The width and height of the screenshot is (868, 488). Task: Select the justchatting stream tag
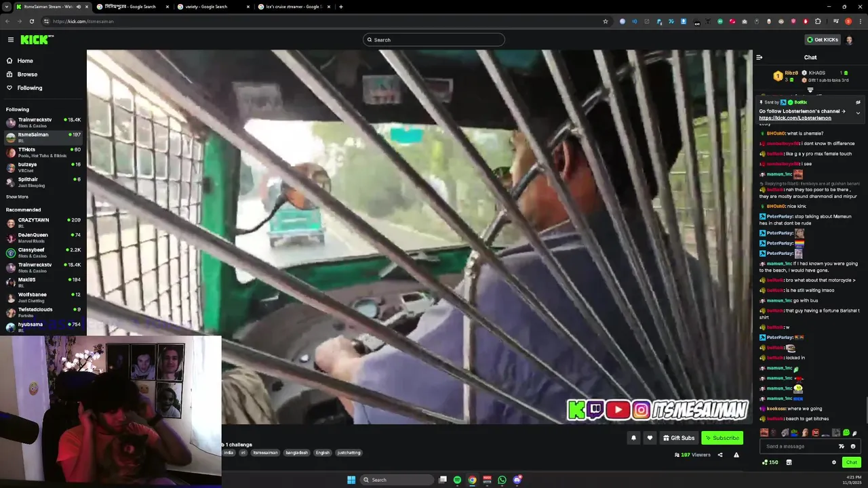point(349,453)
